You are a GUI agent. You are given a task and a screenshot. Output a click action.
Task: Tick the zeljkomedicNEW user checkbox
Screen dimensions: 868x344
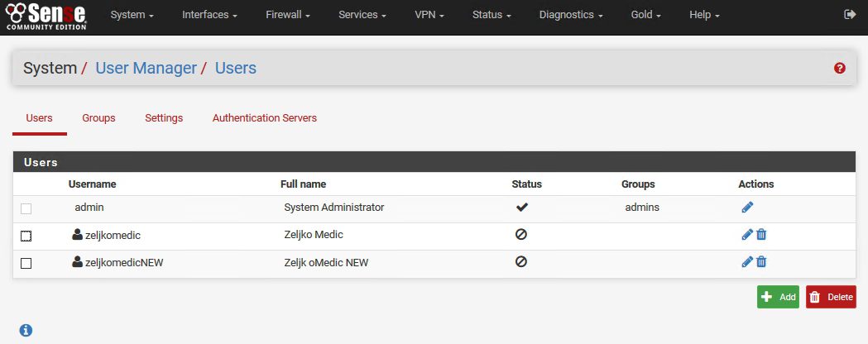pyautogui.click(x=26, y=263)
